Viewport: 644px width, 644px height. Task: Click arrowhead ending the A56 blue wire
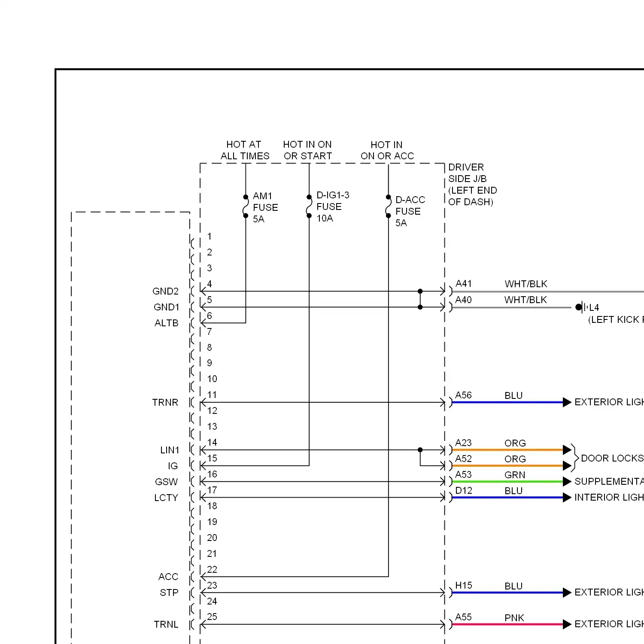click(567, 402)
